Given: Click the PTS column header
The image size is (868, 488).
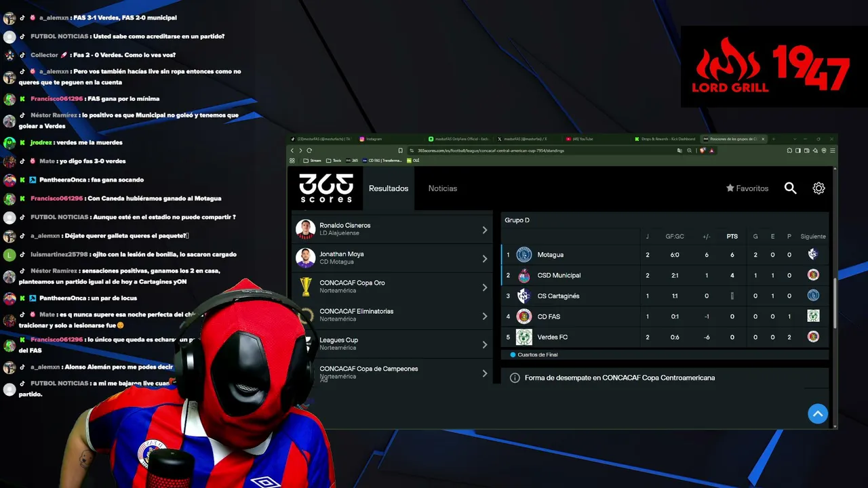Looking at the screenshot, I should click(x=732, y=237).
